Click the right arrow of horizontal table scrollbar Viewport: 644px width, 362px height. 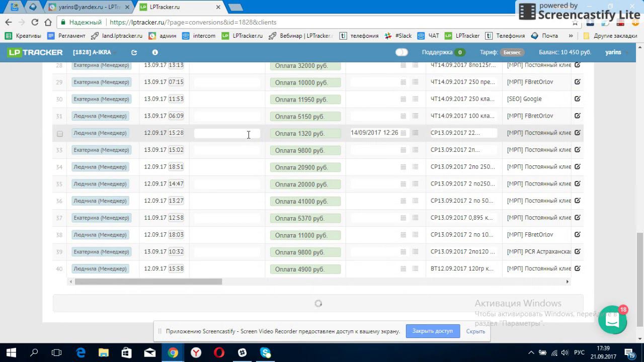[x=568, y=282]
